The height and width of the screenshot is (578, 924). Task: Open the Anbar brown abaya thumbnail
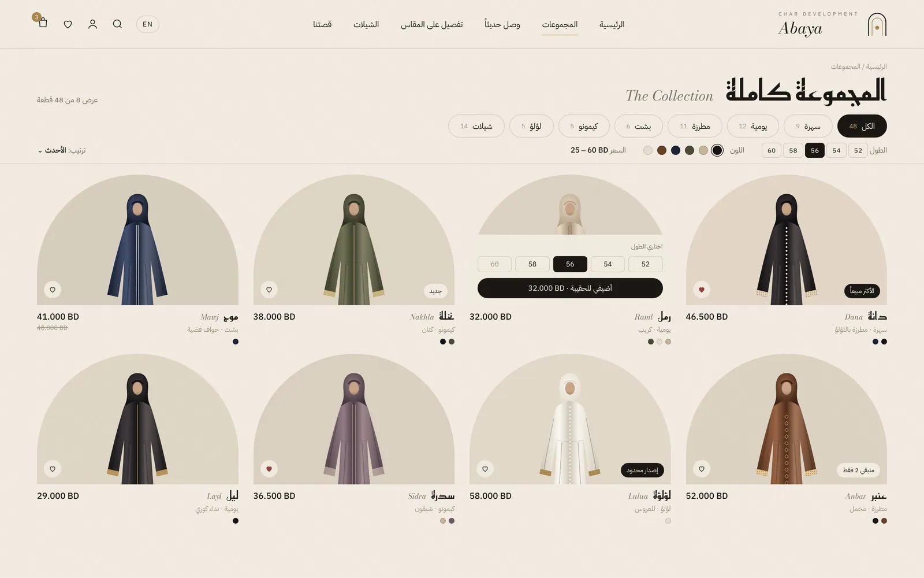point(786,419)
